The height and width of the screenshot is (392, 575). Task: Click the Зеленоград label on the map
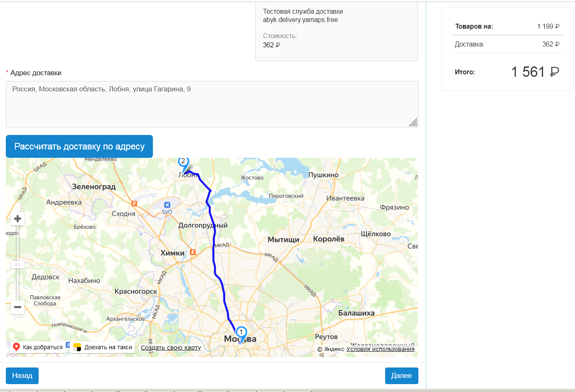point(94,187)
